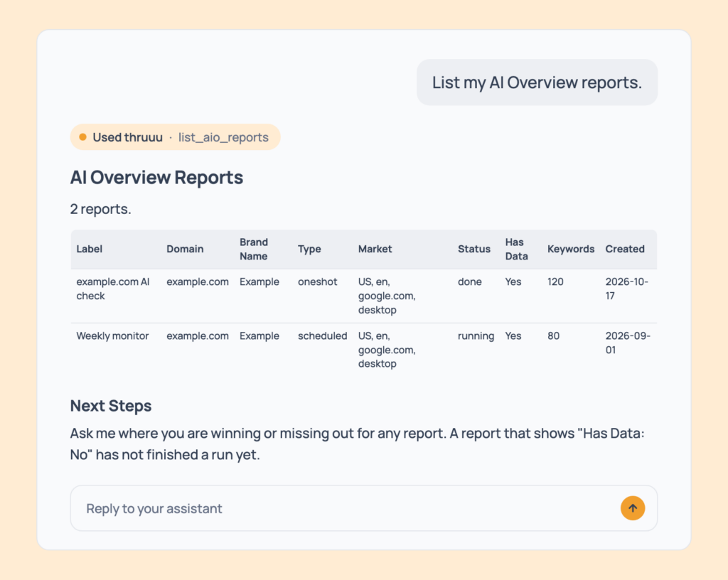Click example.com domain in Weekly monitor row
The width and height of the screenshot is (728, 580).
tap(198, 335)
